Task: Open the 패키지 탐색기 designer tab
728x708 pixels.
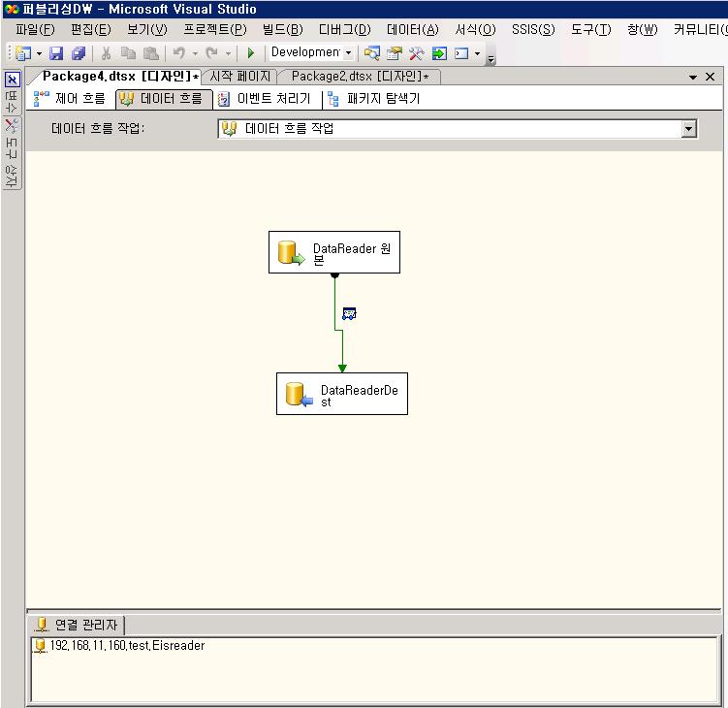Action: point(374,99)
